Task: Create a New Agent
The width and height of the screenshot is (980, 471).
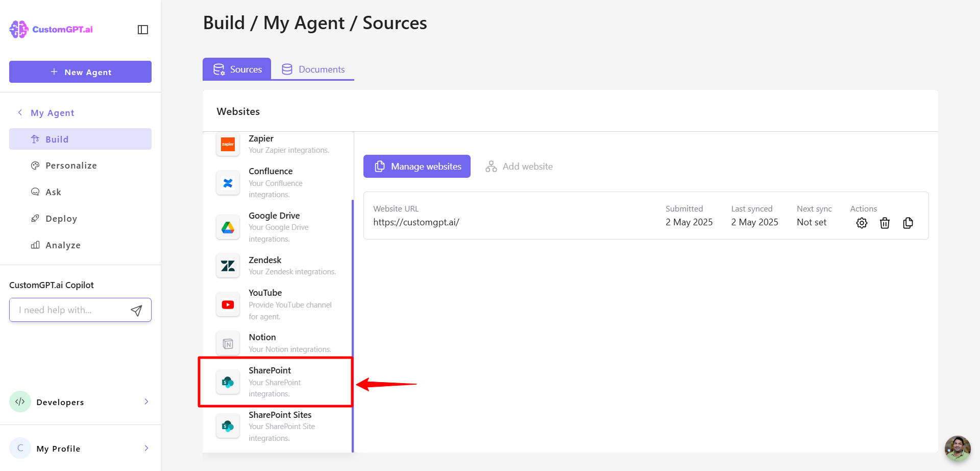Action: [x=80, y=72]
